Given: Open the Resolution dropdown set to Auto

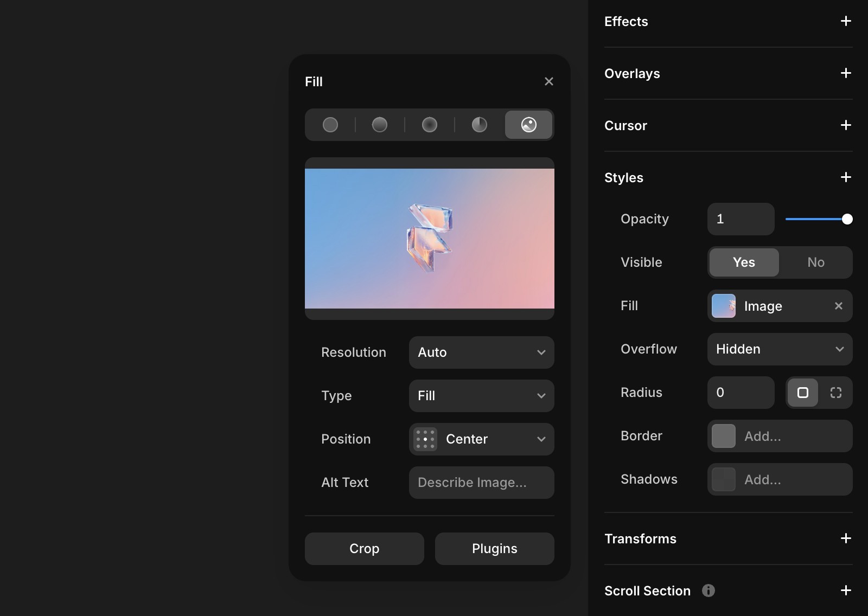Looking at the screenshot, I should pos(482,352).
